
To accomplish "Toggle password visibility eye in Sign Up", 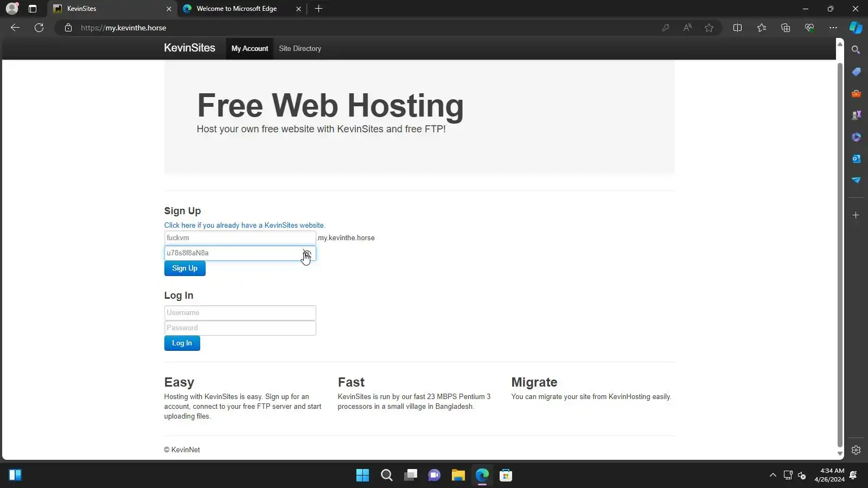I will (307, 253).
